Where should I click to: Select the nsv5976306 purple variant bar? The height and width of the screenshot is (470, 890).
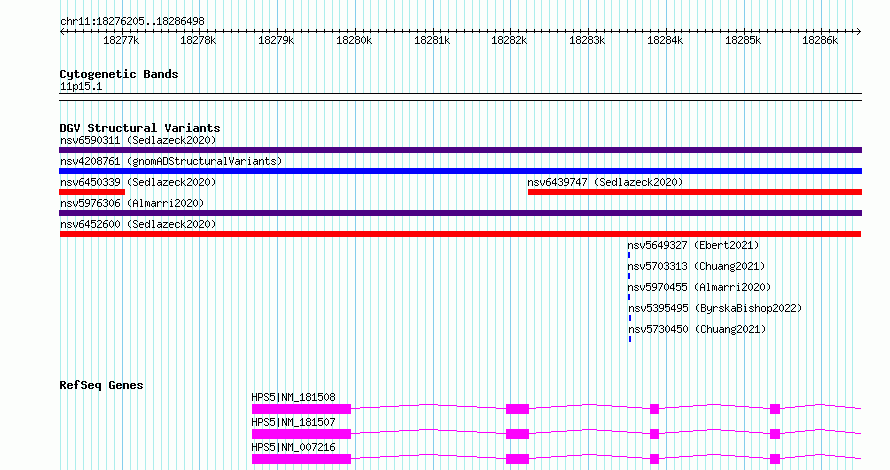tap(460, 213)
